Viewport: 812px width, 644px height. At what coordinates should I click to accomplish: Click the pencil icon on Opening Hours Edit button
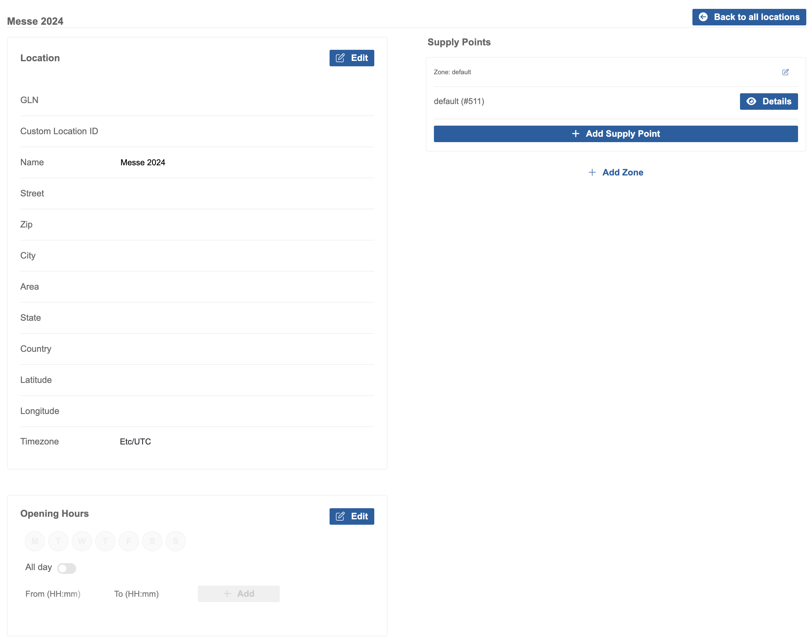(340, 516)
